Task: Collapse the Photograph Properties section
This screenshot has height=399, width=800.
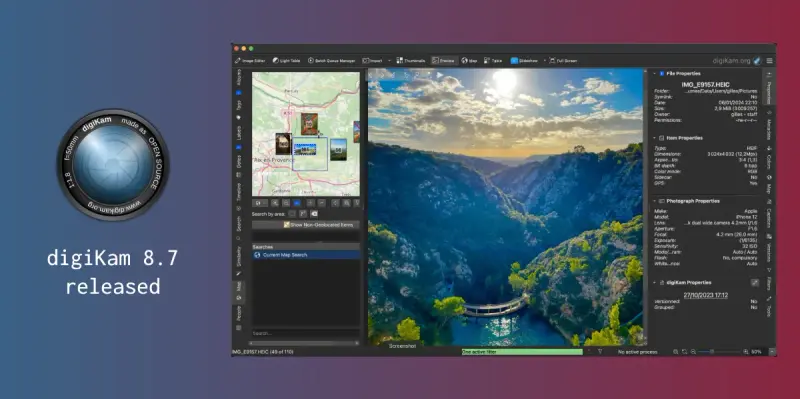Action: click(655, 201)
